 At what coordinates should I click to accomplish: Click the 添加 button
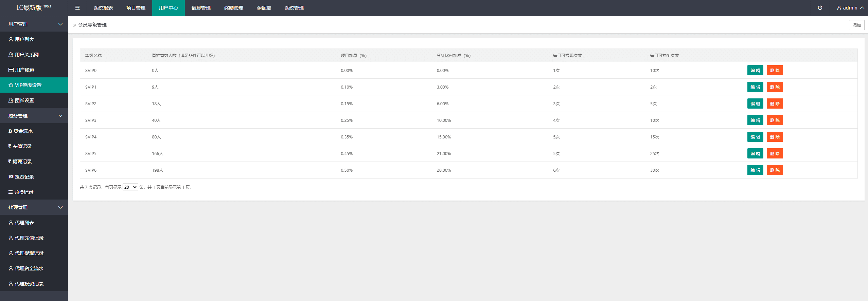coord(856,25)
